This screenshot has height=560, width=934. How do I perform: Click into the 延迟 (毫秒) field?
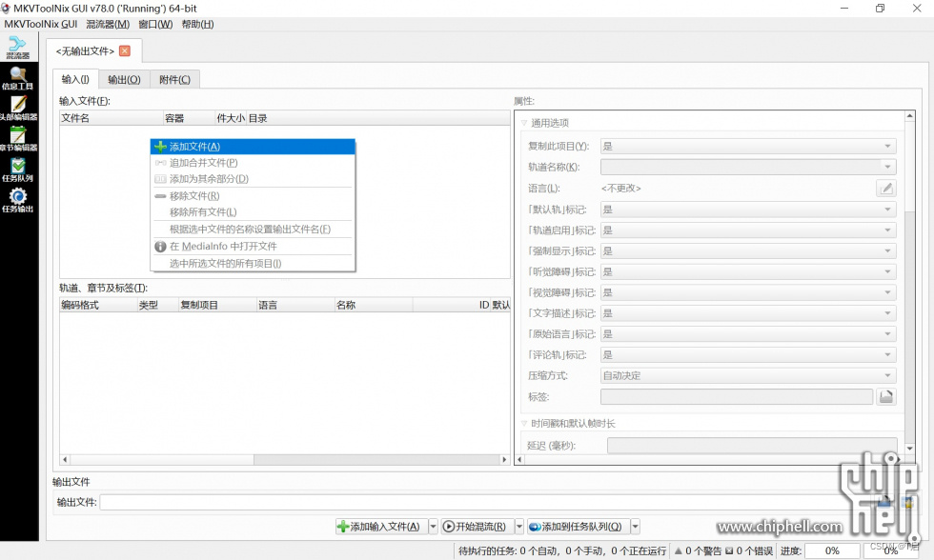pos(752,445)
